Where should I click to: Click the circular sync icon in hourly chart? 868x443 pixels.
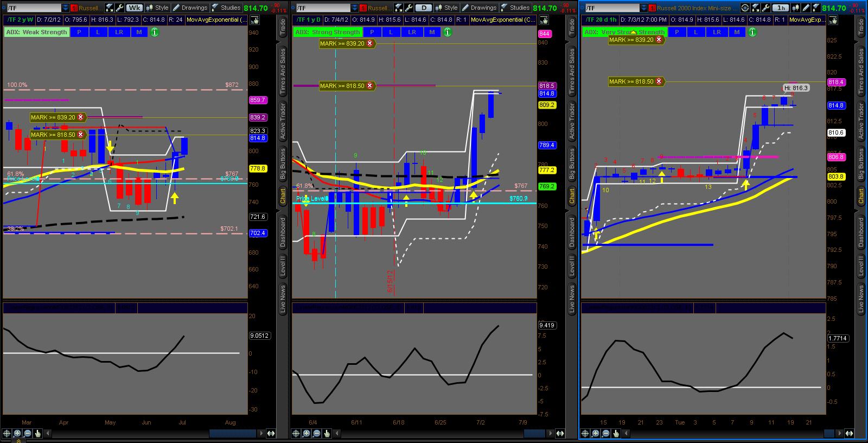[x=745, y=8]
